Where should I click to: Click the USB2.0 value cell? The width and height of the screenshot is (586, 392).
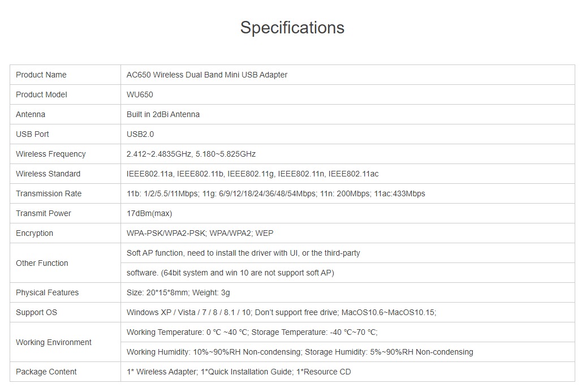coord(140,134)
